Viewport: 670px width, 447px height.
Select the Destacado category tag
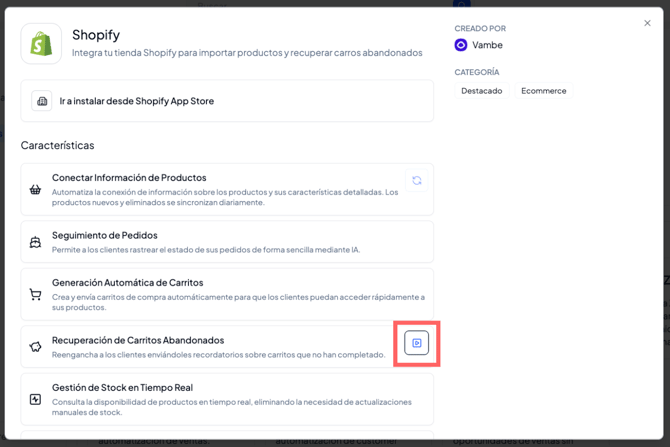[x=481, y=91]
